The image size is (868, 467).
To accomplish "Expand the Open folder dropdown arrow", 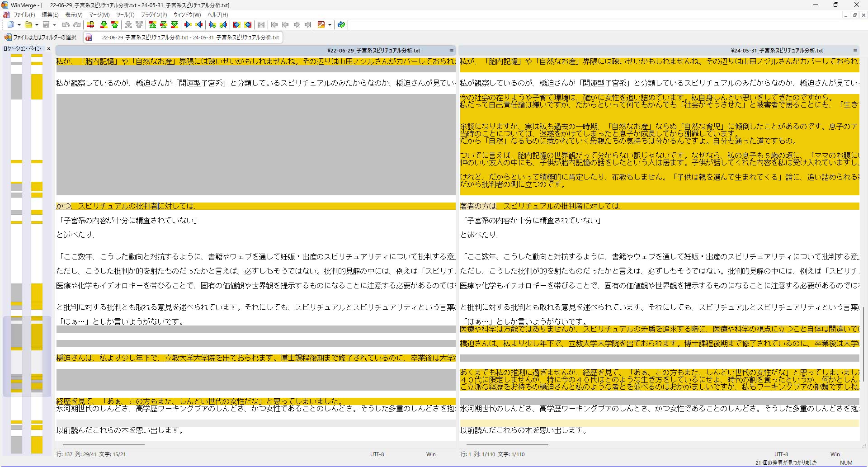I will click(x=37, y=25).
